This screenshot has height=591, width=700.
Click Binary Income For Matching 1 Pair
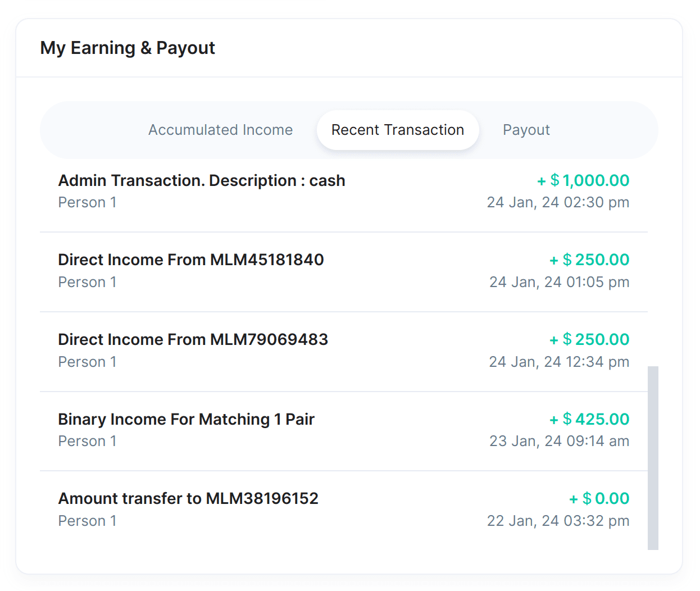[186, 420]
